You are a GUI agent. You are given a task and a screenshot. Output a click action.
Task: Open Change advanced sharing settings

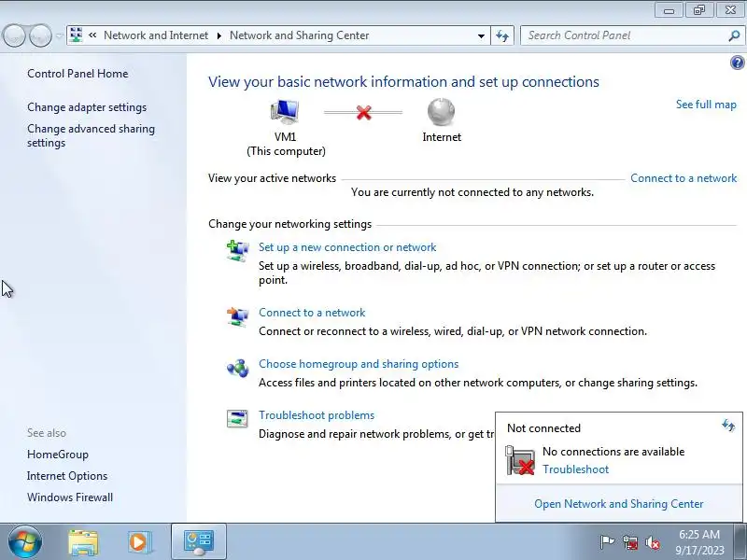coord(91,135)
